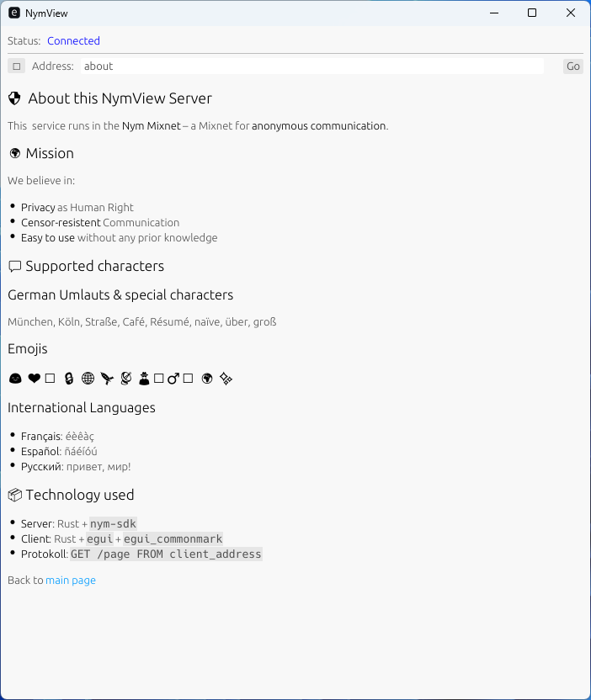Click the globe icon next to Mission

[x=14, y=153]
